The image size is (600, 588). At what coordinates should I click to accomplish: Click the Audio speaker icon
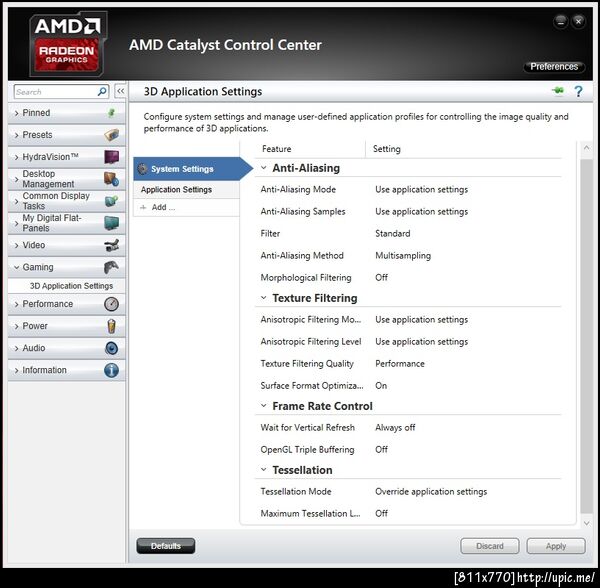pyautogui.click(x=111, y=348)
